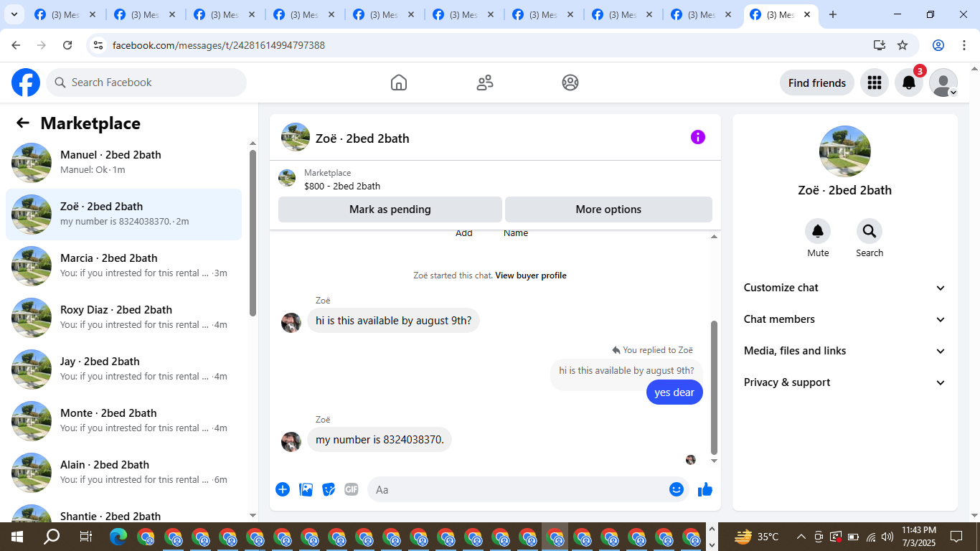This screenshot has height=551, width=980.
Task: Open Marcia · 2bed 2bath conversation
Action: point(123,266)
